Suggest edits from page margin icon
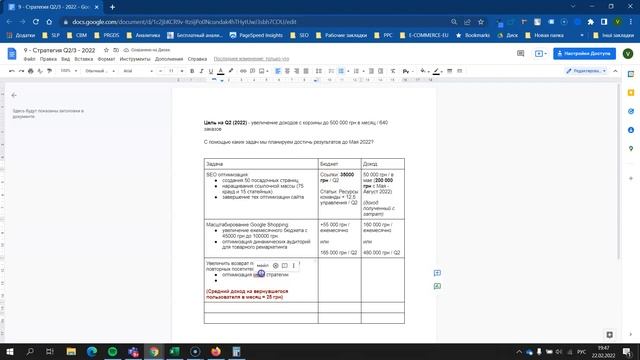 tap(437, 287)
